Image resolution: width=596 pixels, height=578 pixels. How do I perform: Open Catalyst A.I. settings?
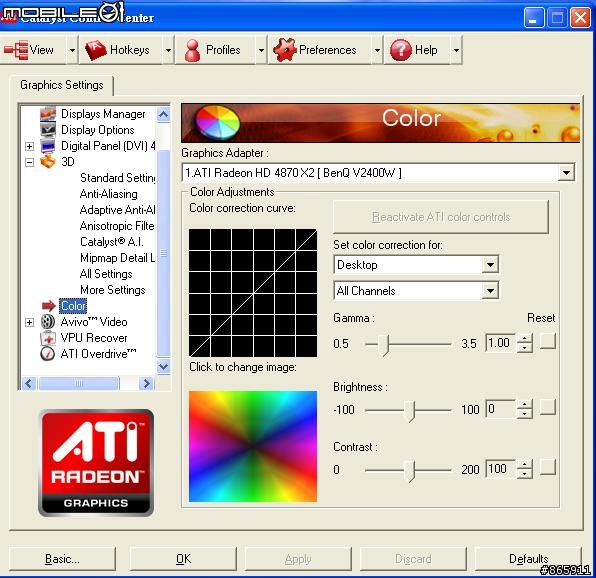112,242
